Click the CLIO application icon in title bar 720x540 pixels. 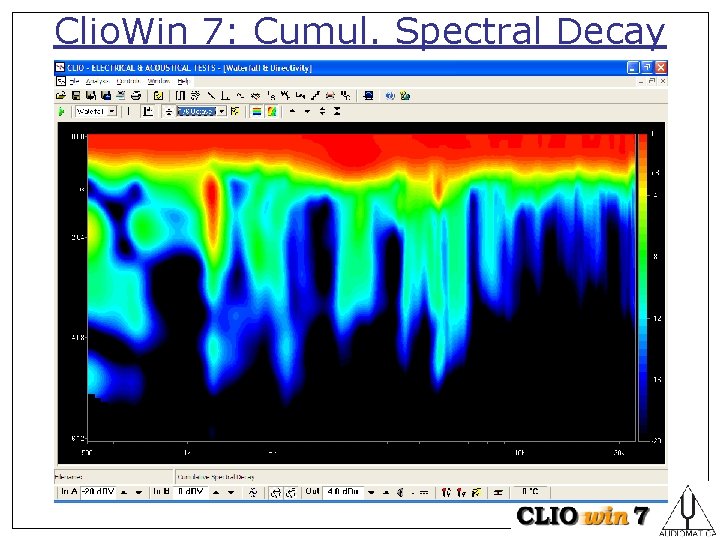coord(60,68)
